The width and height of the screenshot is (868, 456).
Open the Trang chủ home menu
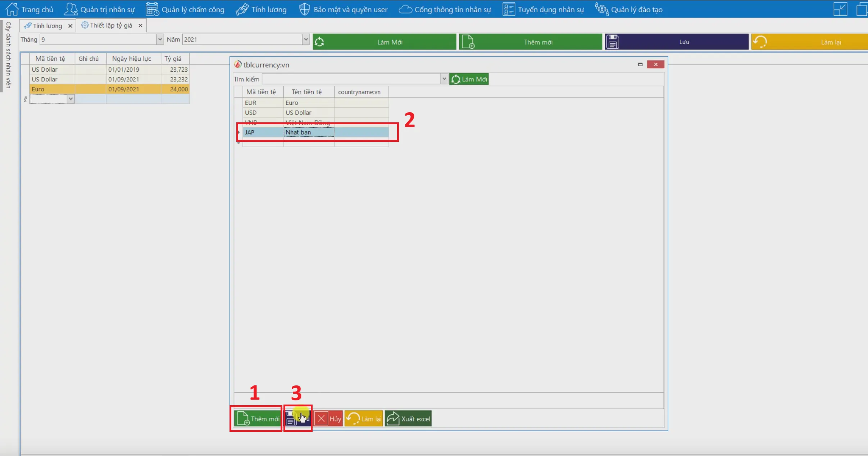(x=29, y=9)
